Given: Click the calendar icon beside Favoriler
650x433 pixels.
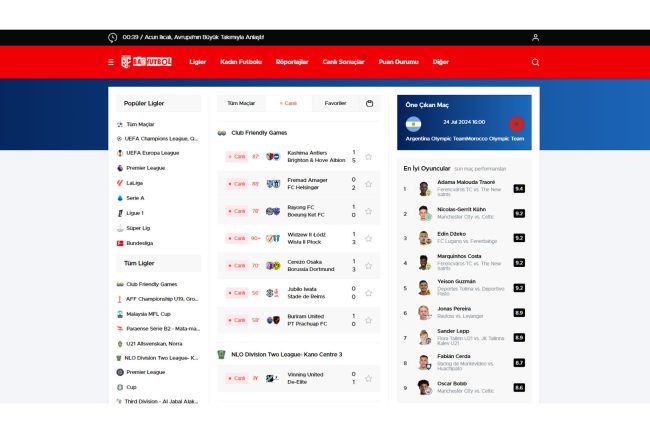Looking at the screenshot, I should click(369, 103).
